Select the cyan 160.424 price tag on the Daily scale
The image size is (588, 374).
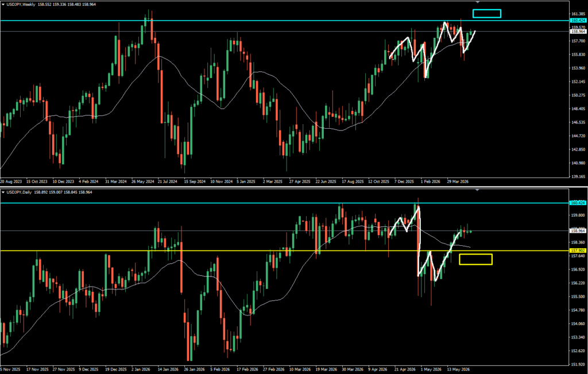(578, 203)
